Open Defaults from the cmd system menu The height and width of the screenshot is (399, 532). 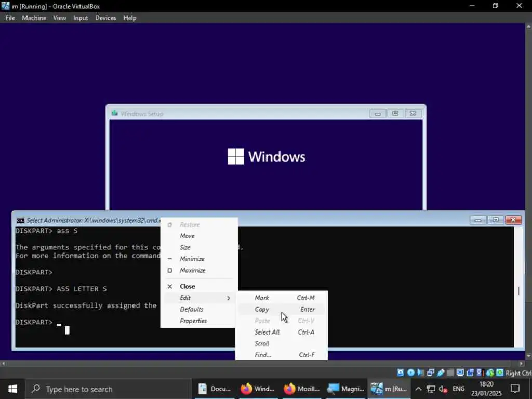point(199,309)
